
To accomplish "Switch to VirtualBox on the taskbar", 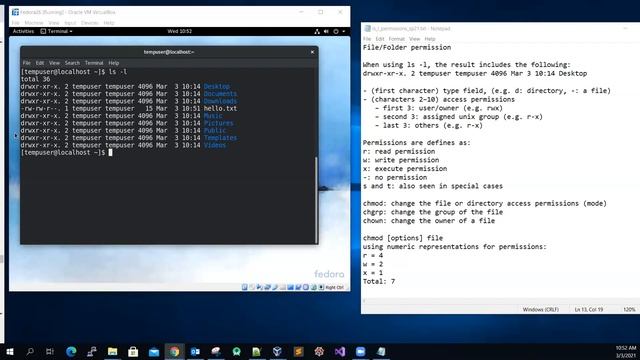I will pos(278,351).
